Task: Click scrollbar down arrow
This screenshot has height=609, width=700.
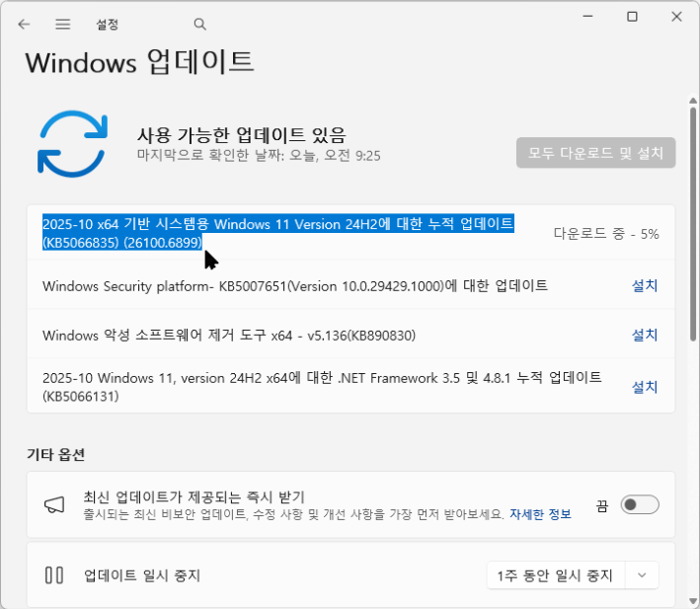Action: 693,600
